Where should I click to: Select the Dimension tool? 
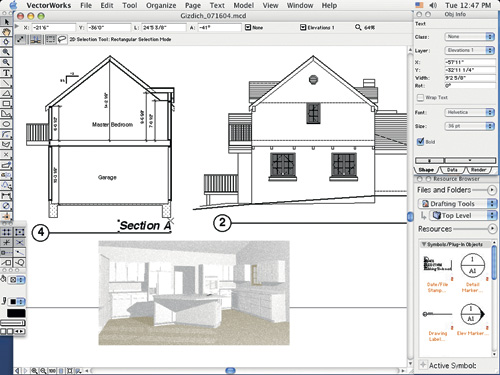6,196
